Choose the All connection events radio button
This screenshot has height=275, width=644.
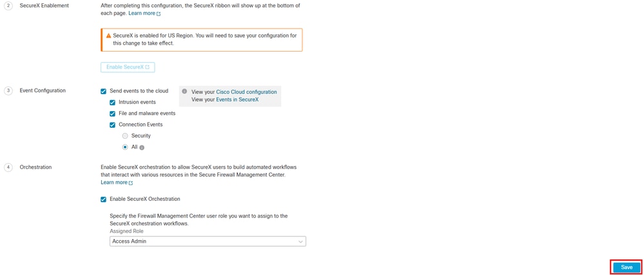[x=125, y=147]
